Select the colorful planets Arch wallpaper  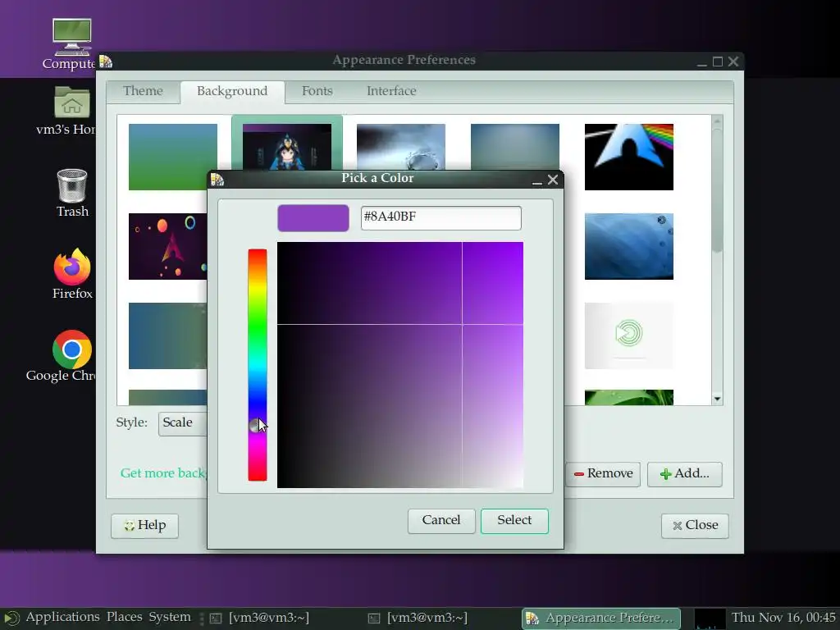167,246
